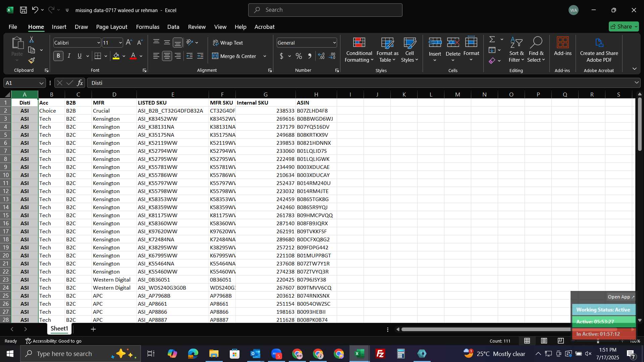Open the Cell Styles gallery

point(410,50)
